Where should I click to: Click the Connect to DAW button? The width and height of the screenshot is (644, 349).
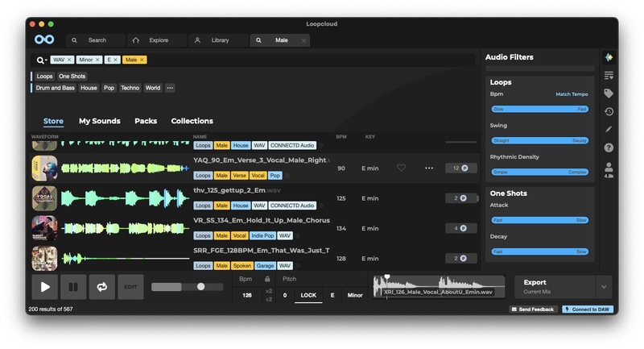coord(587,310)
